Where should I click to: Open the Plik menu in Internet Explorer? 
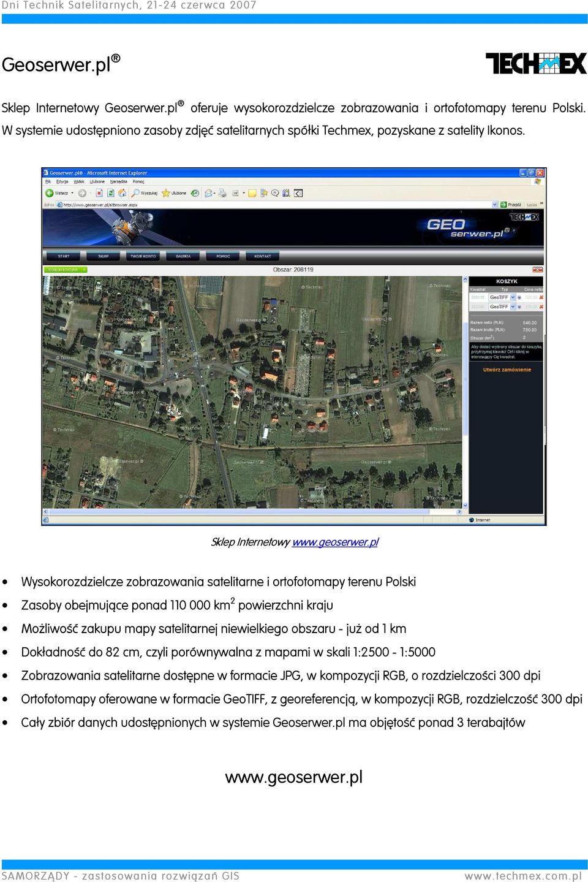pyautogui.click(x=48, y=181)
